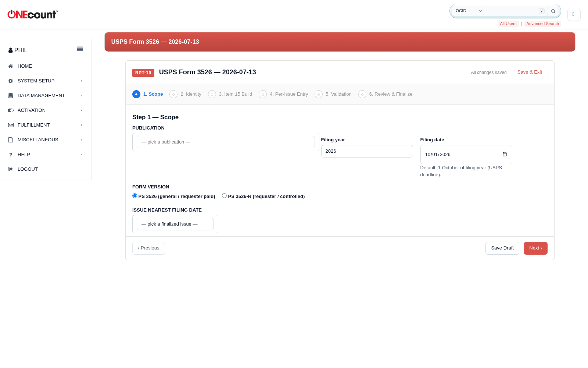588x368 pixels.
Task: Click the Validation step circle
Action: [319, 94]
